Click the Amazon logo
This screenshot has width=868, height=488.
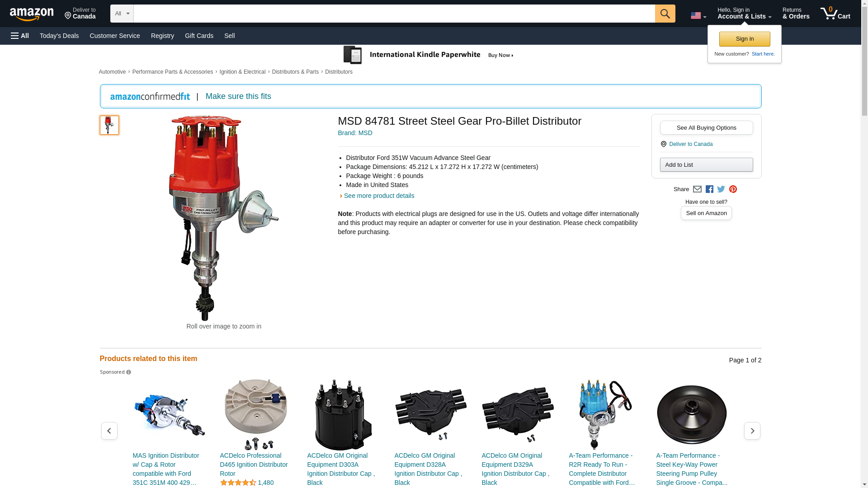click(x=32, y=14)
